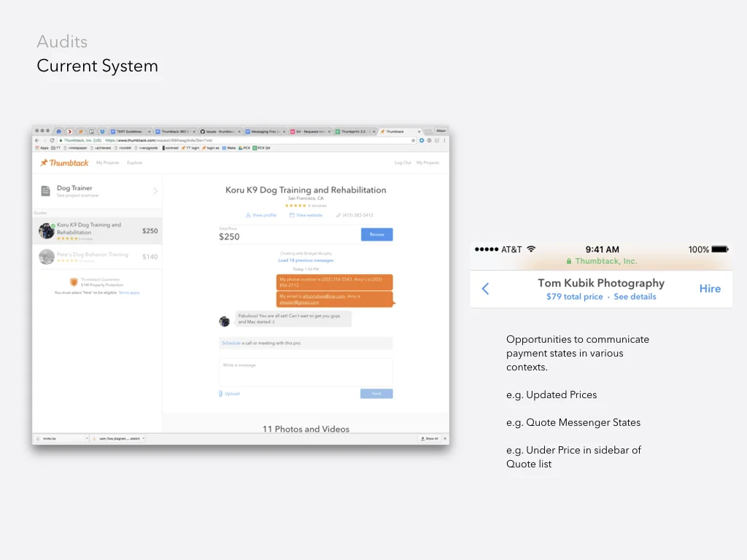The height and width of the screenshot is (560, 747).
Task: Click the +pinterest bookmark
Action: pos(101,148)
